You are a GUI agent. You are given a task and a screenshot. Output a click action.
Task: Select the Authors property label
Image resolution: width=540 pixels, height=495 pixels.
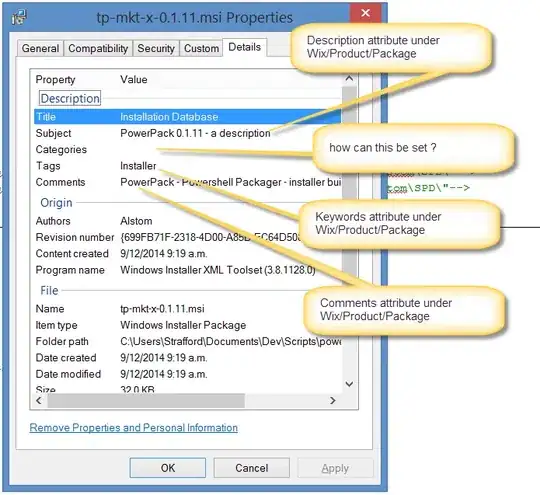53,221
